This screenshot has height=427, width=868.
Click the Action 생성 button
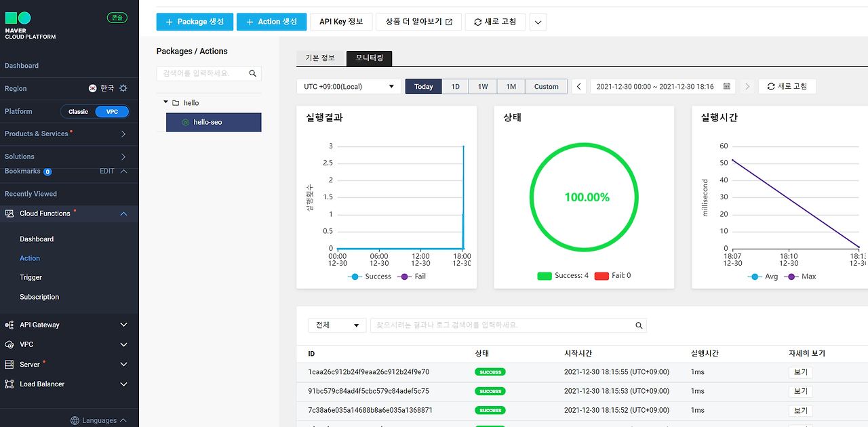[271, 22]
